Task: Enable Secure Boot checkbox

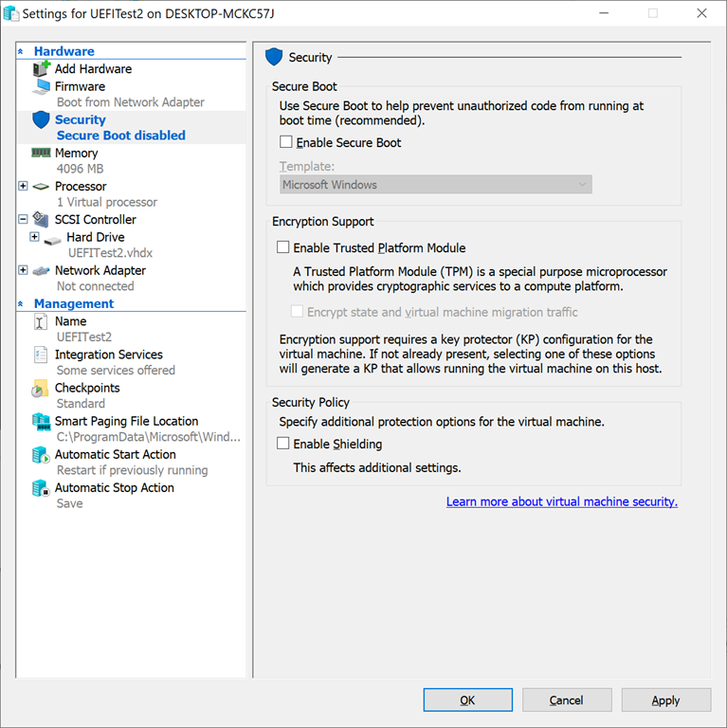Action: (x=286, y=143)
